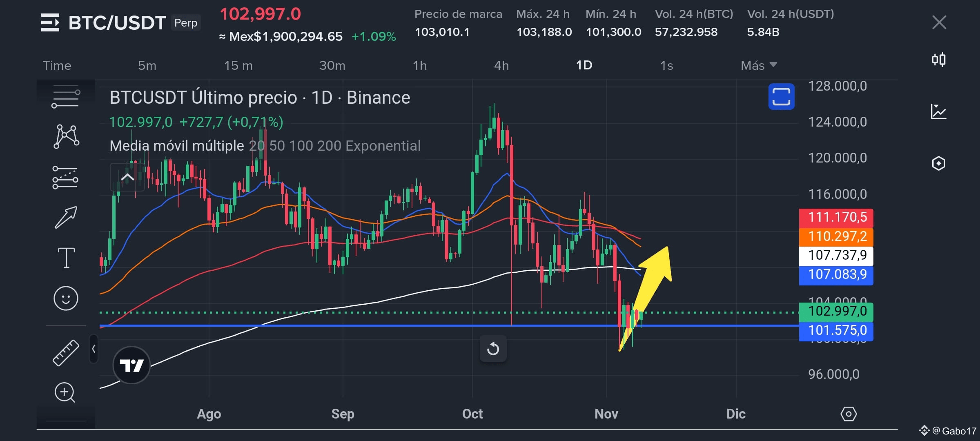Click the Mín. 24 h value 101,300.0

(613, 32)
